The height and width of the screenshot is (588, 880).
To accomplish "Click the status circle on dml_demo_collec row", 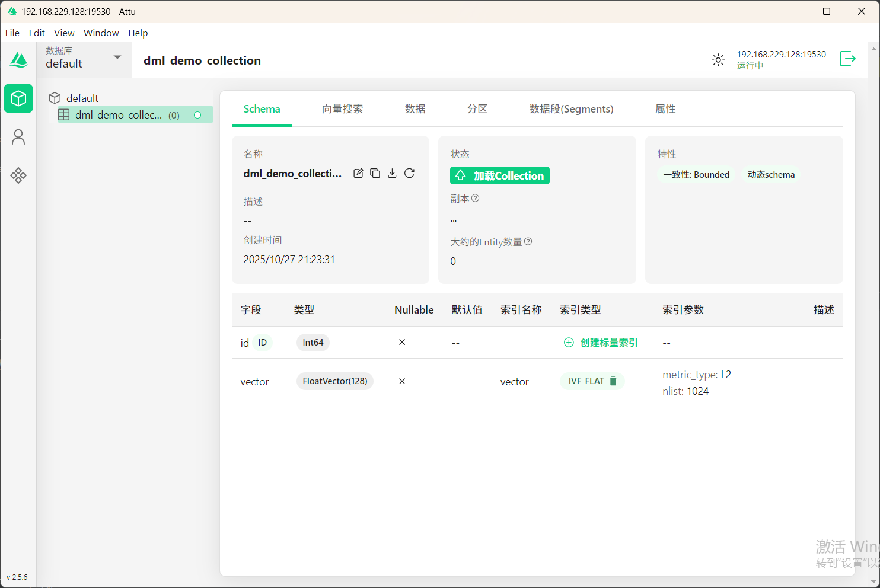I will (197, 115).
